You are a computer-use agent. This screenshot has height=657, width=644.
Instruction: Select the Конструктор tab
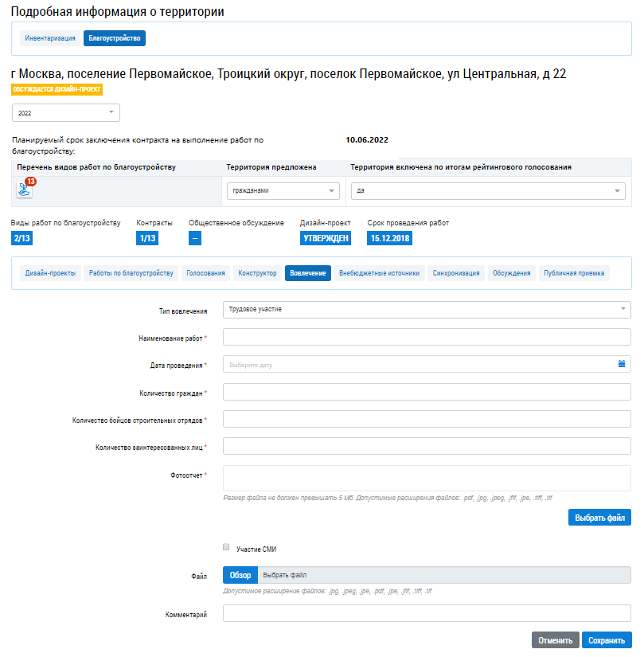click(x=257, y=273)
